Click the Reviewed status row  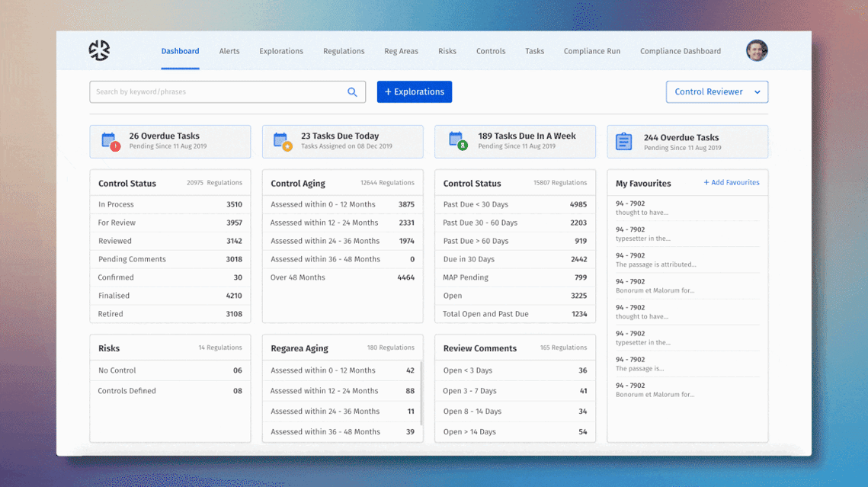pyautogui.click(x=170, y=241)
